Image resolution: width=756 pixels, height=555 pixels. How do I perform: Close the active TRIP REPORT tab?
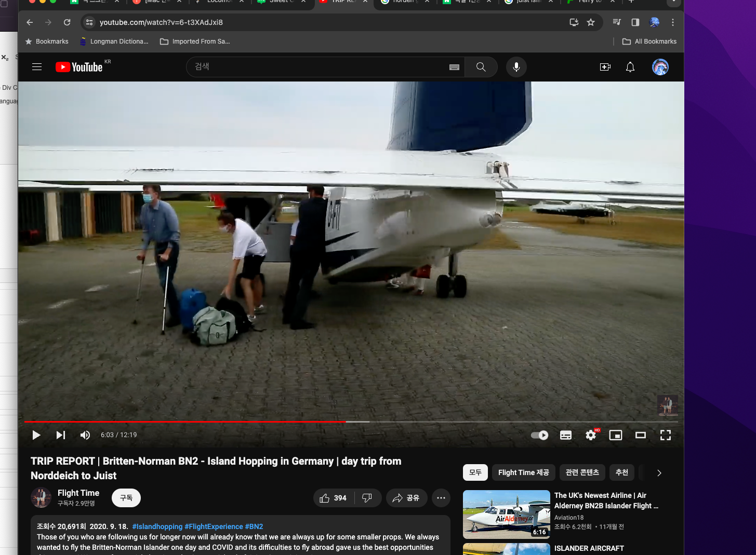pyautogui.click(x=365, y=2)
